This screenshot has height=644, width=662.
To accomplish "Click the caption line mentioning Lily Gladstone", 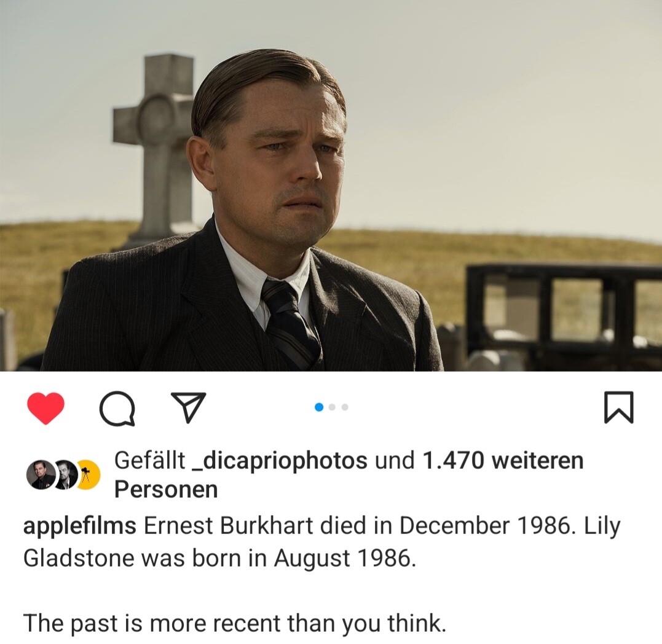I will pos(219,559).
